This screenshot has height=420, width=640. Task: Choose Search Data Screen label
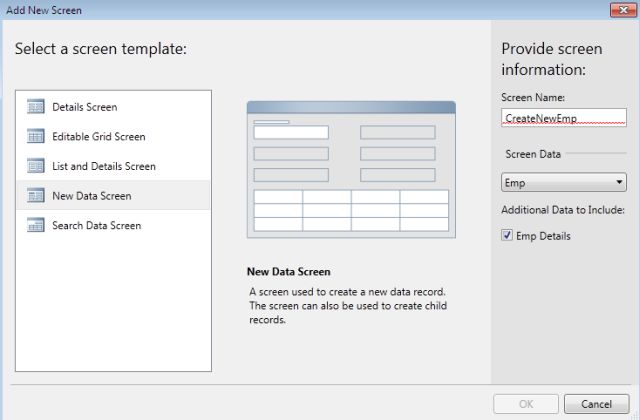click(97, 225)
